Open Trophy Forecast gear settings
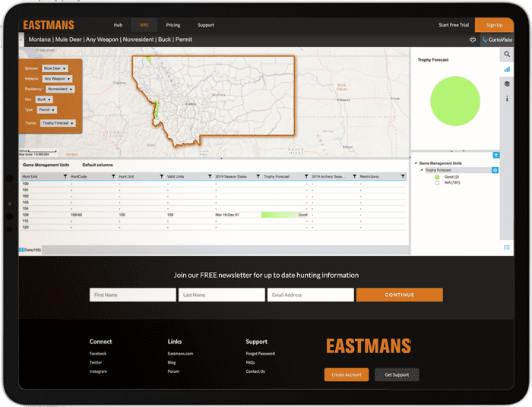 click(x=495, y=170)
